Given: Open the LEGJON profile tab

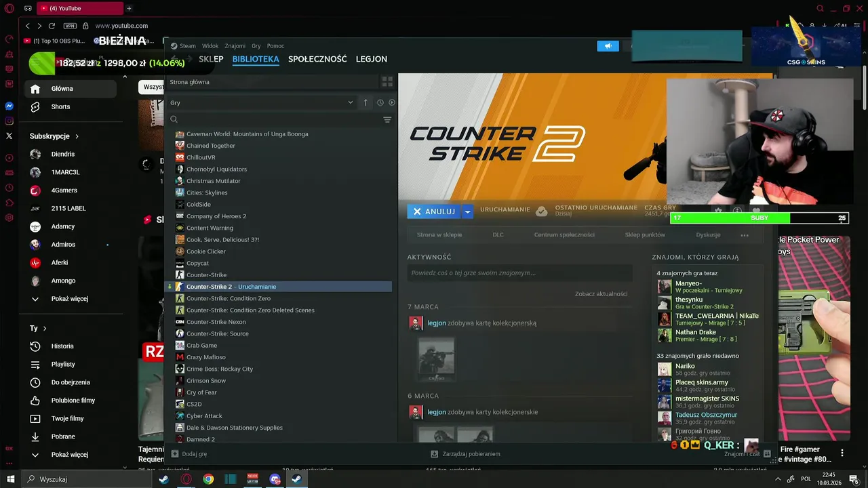Looking at the screenshot, I should click(x=372, y=59).
